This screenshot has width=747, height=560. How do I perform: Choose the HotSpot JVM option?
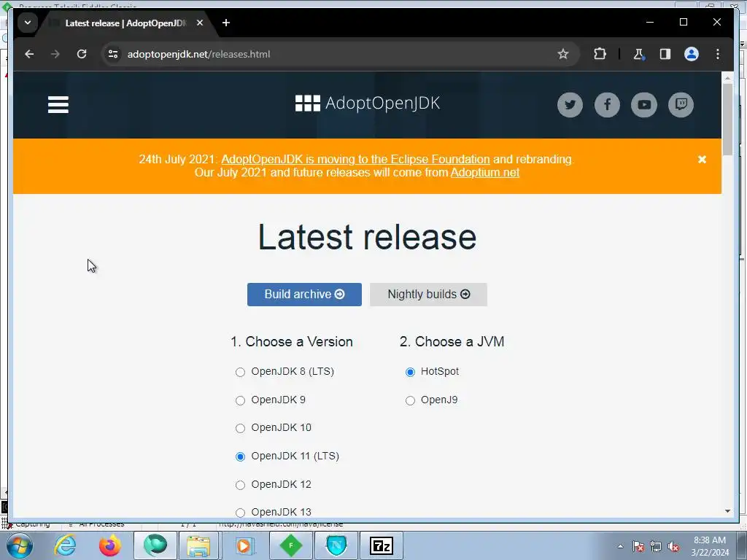(410, 372)
